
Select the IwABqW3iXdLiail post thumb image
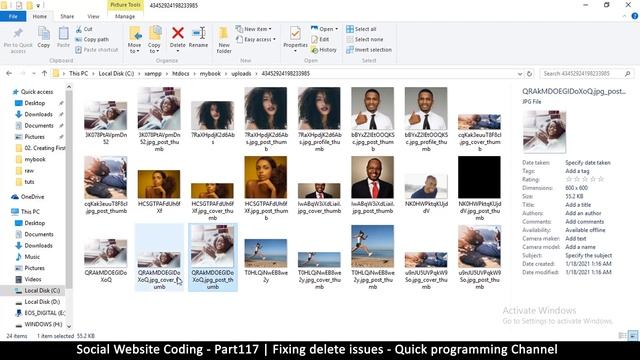373,185
